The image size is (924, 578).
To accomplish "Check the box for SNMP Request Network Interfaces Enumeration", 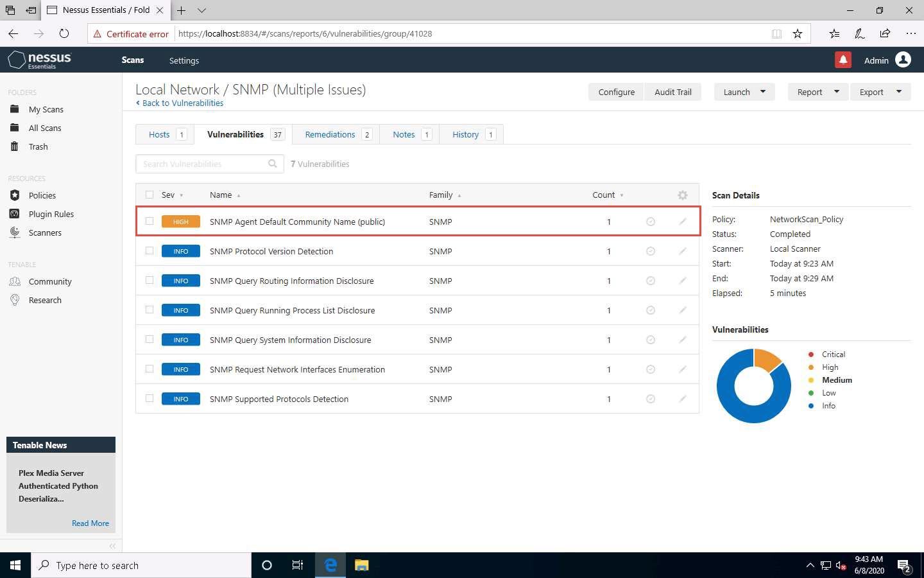I will point(150,369).
